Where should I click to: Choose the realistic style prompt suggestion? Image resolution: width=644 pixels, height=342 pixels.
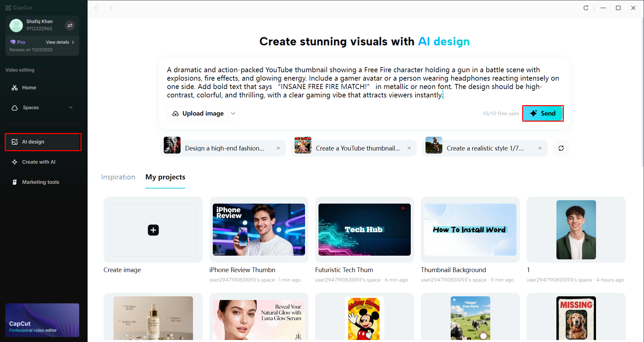[x=485, y=148]
